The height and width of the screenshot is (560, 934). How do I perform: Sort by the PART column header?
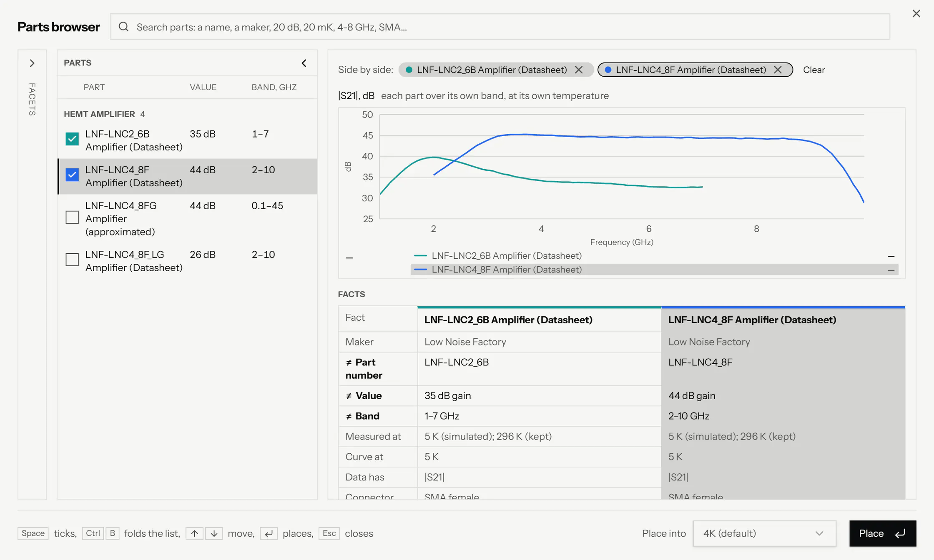click(x=94, y=87)
